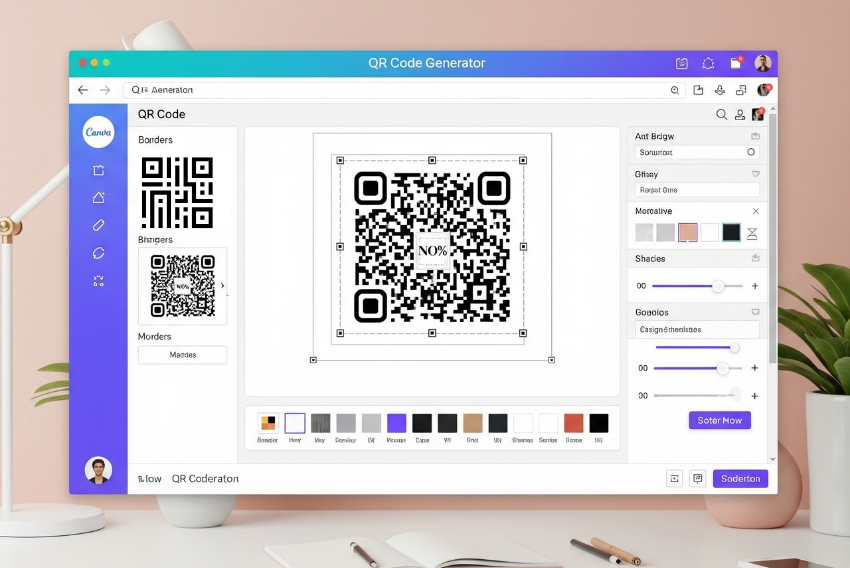The height and width of the screenshot is (568, 850).
Task: Click the hourglass icon beside the Moreative swatches
Action: (752, 234)
